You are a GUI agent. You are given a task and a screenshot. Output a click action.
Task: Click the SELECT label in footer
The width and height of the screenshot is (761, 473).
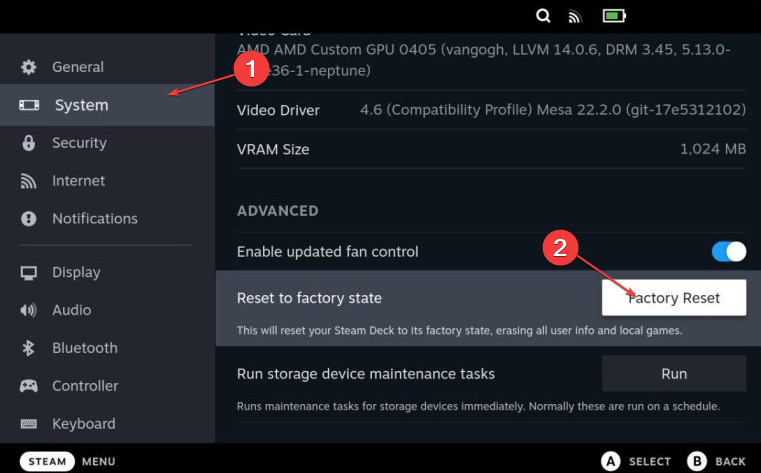point(650,462)
